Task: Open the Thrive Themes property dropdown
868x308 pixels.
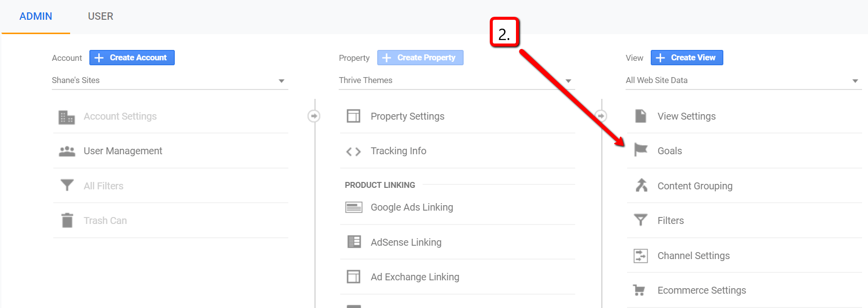Action: tap(568, 81)
